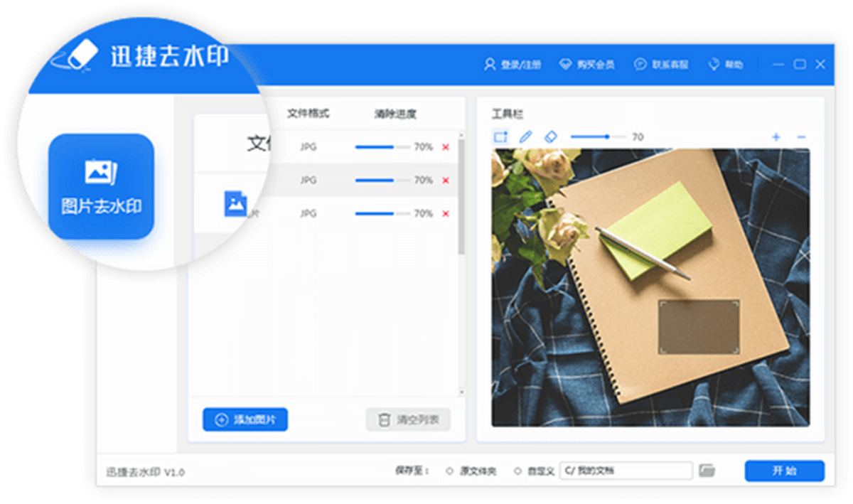853x504 pixels.
Task: Click 清空列表 to clear the list
Action: (x=408, y=419)
